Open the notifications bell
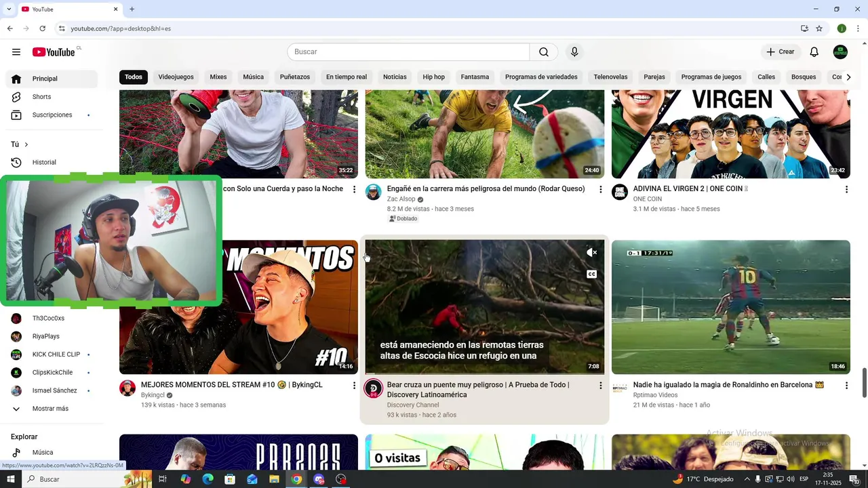The height and width of the screenshot is (488, 868). coord(814,52)
